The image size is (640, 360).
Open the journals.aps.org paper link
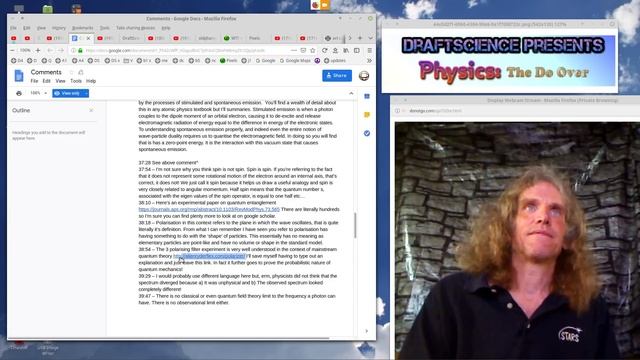point(209,209)
